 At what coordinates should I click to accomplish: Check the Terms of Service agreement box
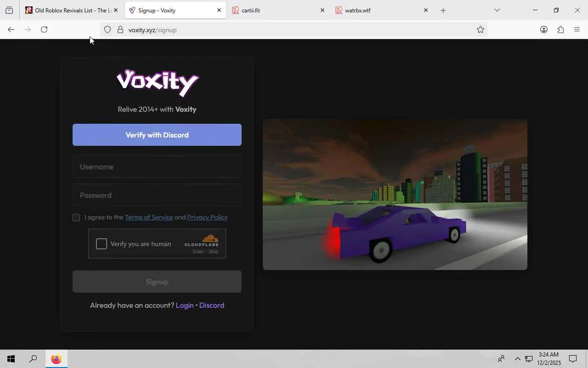(76, 218)
